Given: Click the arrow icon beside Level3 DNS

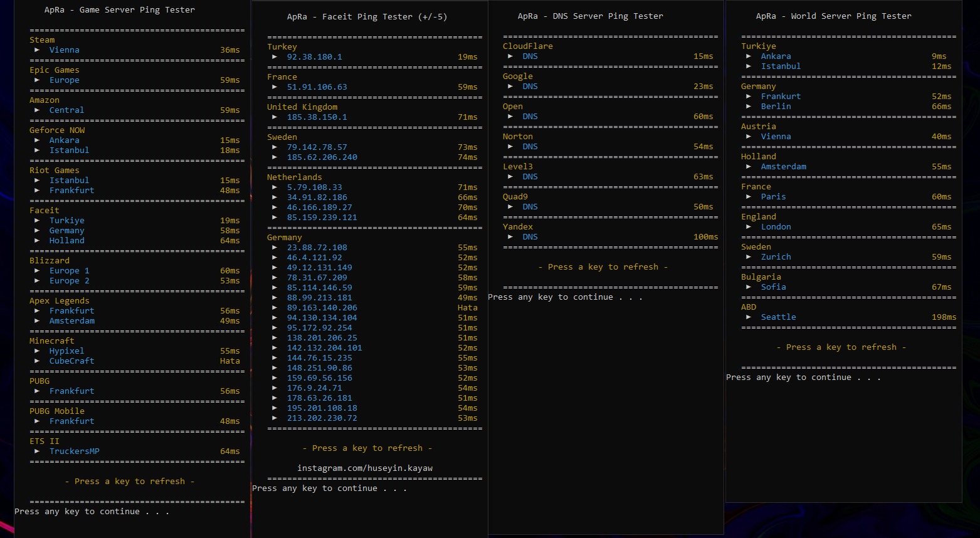Looking at the screenshot, I should coord(510,177).
